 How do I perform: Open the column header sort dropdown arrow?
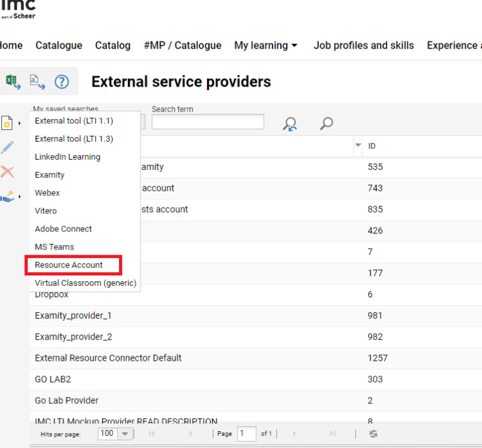click(x=358, y=145)
